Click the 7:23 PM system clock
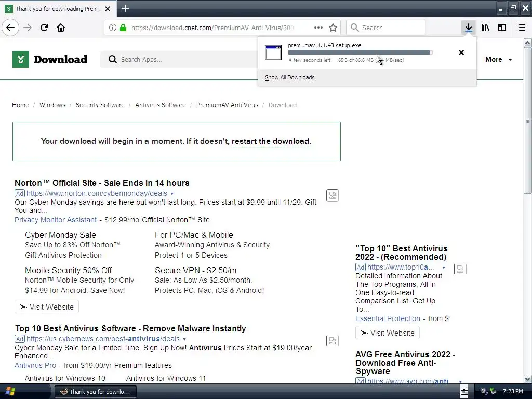 [513, 391]
